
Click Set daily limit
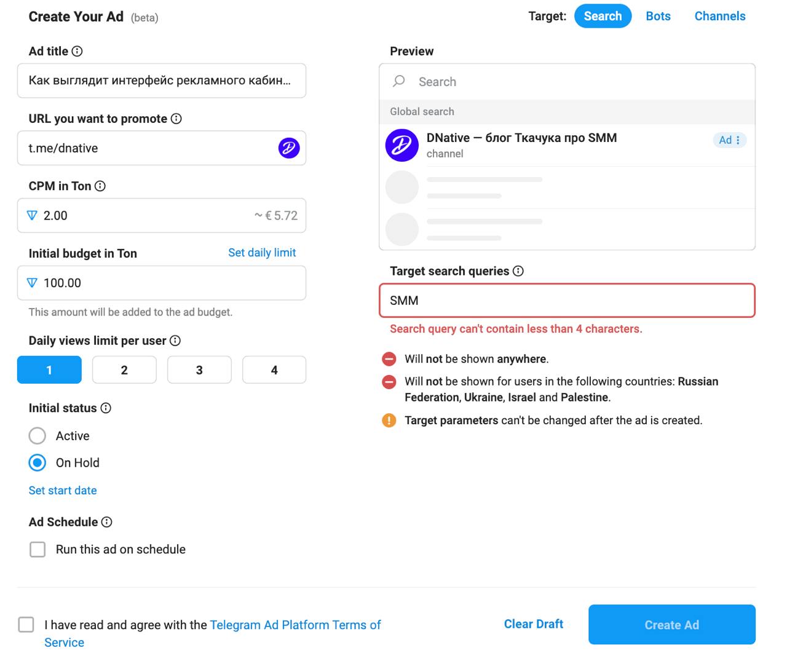pyautogui.click(x=262, y=253)
